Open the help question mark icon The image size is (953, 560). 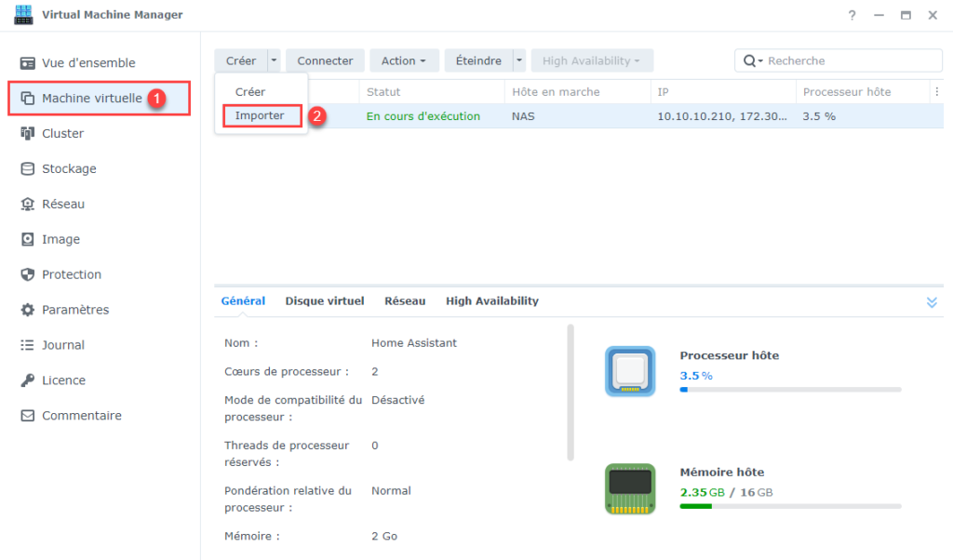pos(852,15)
